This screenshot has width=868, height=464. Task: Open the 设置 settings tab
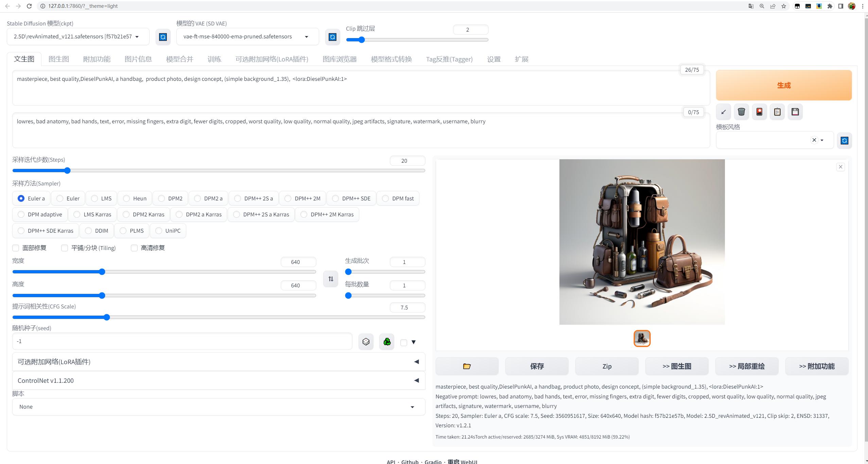pos(494,59)
